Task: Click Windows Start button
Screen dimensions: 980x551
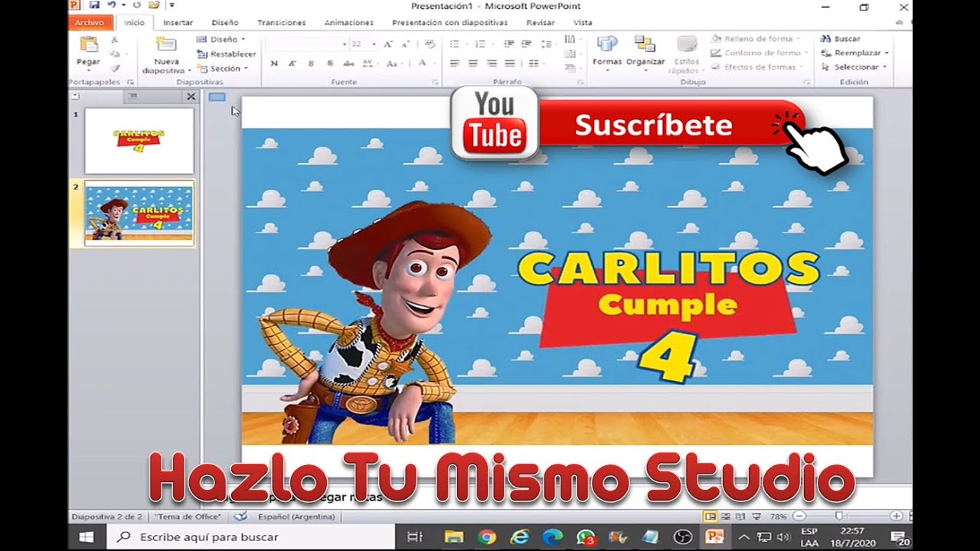Action: click(x=87, y=537)
